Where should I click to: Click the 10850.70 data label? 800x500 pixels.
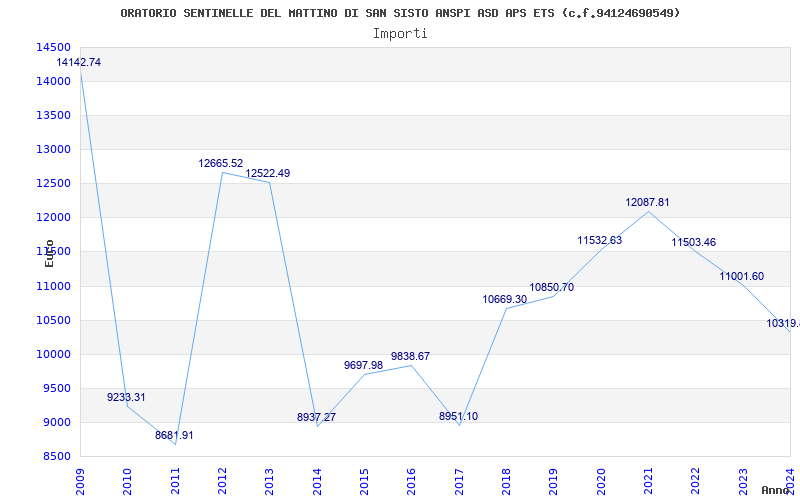[x=552, y=287]
